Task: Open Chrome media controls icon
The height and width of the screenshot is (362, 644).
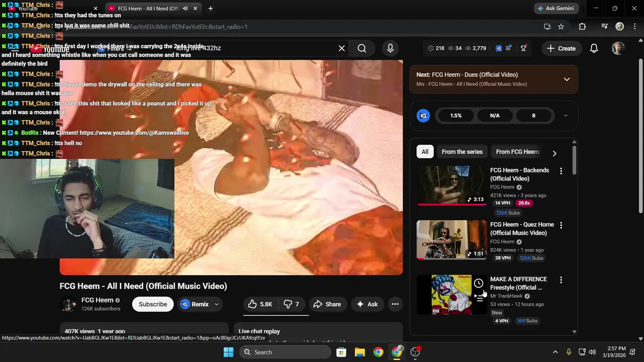Action: (604, 27)
